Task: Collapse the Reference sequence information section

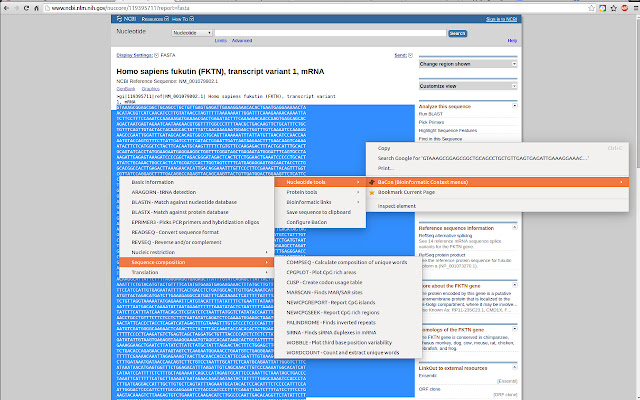Action: [x=515, y=227]
